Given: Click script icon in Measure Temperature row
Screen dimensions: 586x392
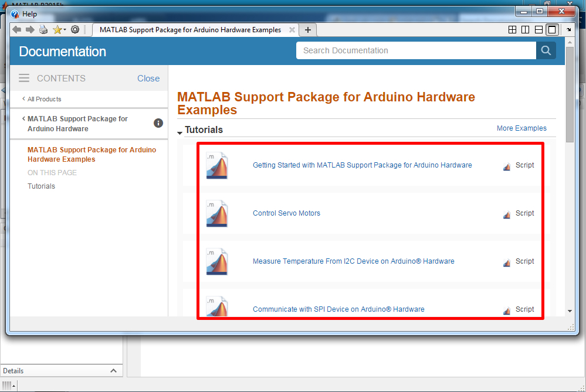Looking at the screenshot, I should [x=507, y=263].
